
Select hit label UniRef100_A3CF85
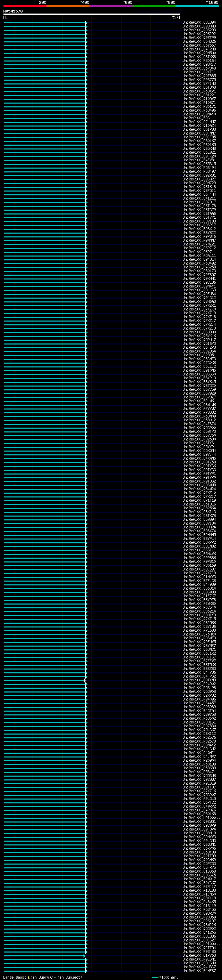click(x=199, y=137)
